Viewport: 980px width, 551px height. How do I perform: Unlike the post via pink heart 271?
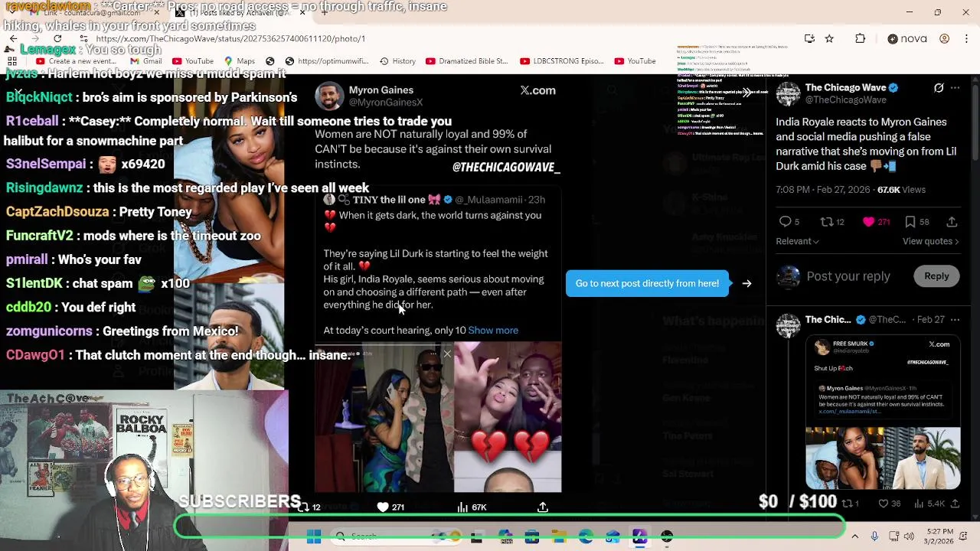[x=876, y=222]
